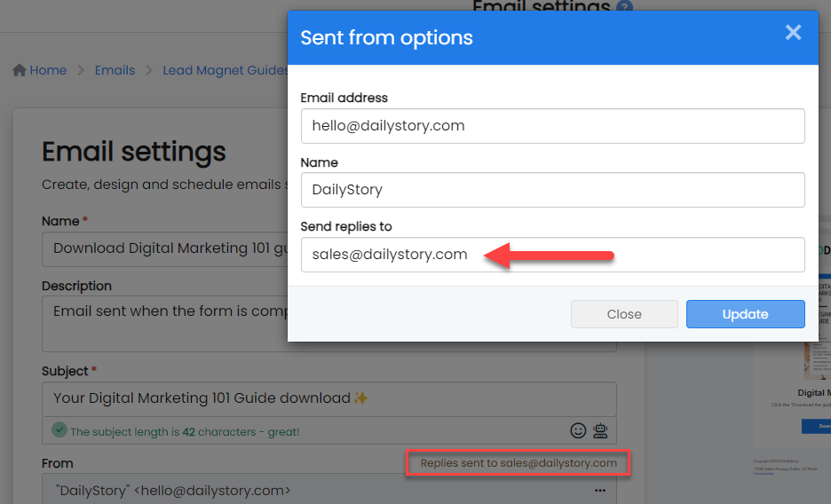
Task: Open the emoji picker smiley icon
Action: coord(578,430)
